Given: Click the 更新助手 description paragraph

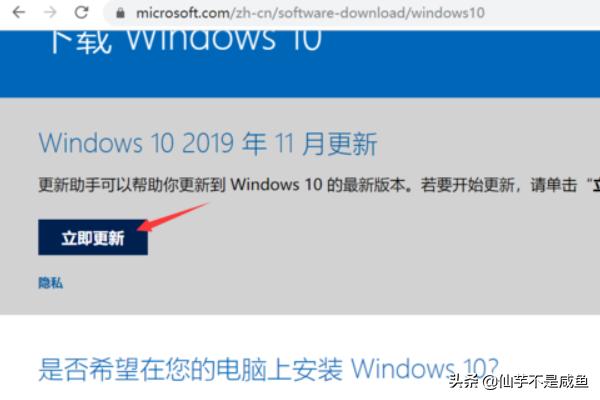Looking at the screenshot, I should pos(319,185).
